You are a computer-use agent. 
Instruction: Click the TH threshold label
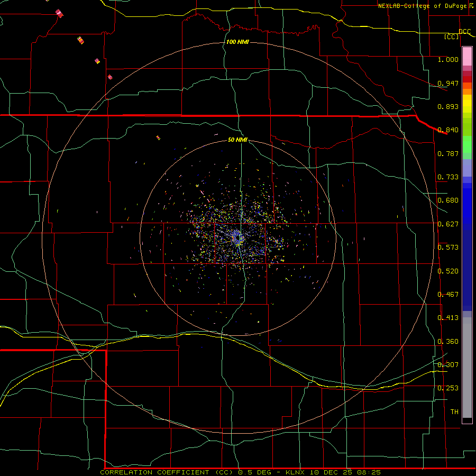point(454,412)
